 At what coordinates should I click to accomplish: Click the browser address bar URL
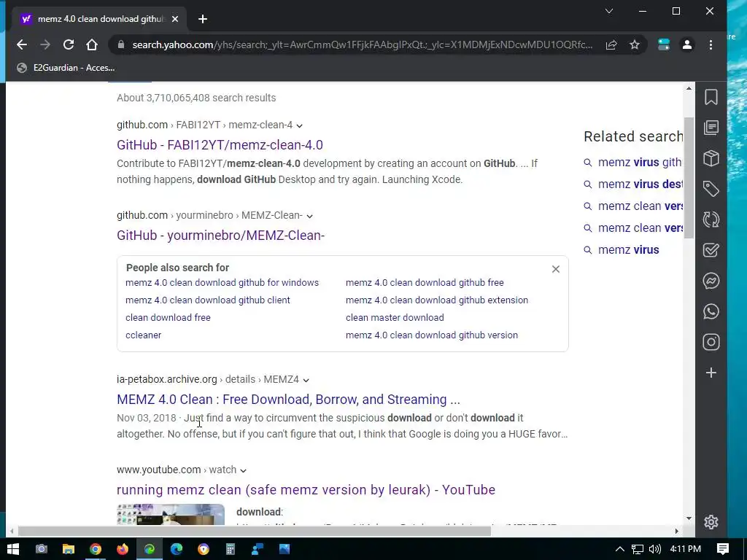pos(362,44)
